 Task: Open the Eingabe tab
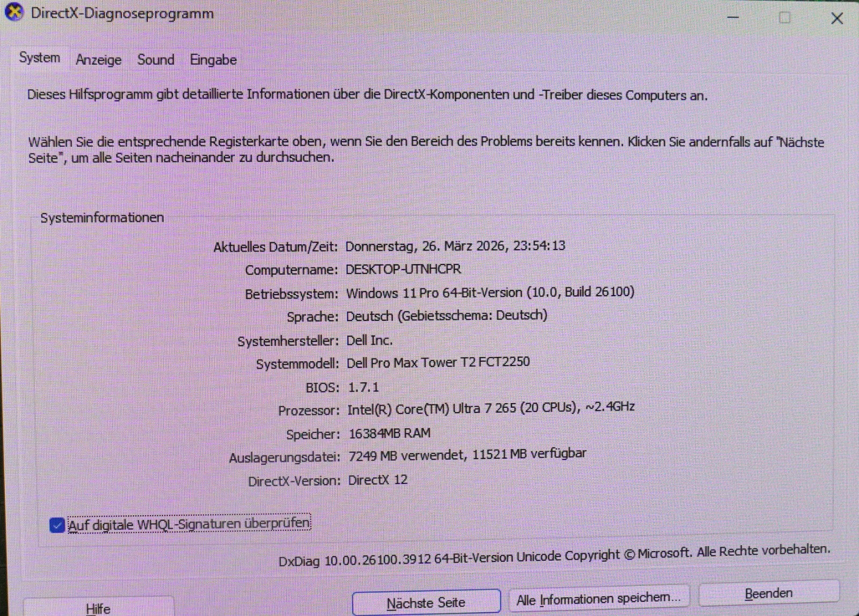(x=213, y=60)
